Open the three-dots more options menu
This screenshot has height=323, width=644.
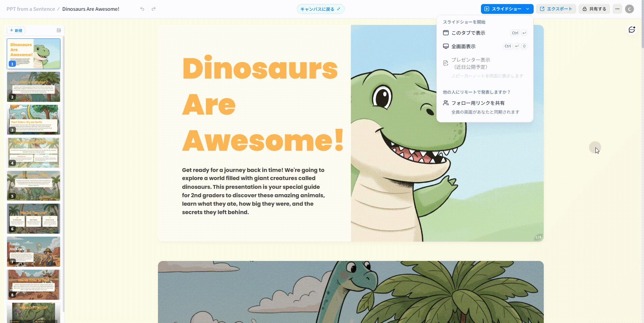617,9
